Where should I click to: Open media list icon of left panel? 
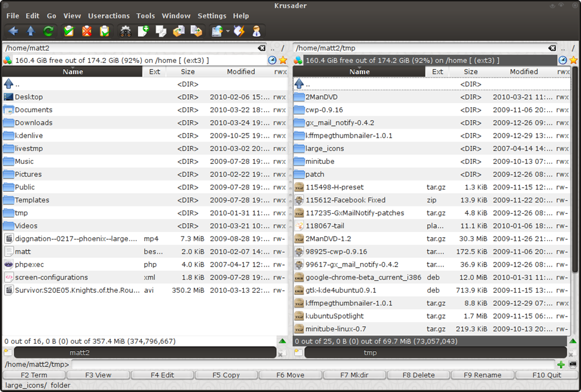click(7, 60)
